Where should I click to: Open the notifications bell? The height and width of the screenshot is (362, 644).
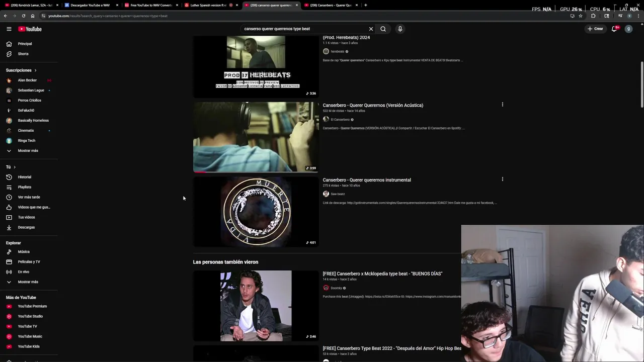614,29
